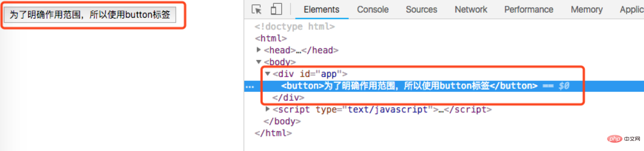Select the closing </div> tag line

(x=288, y=98)
